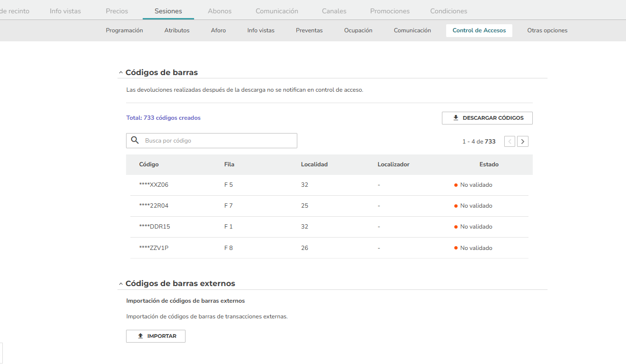Collapse the Códigos de barras section

[x=121, y=73]
